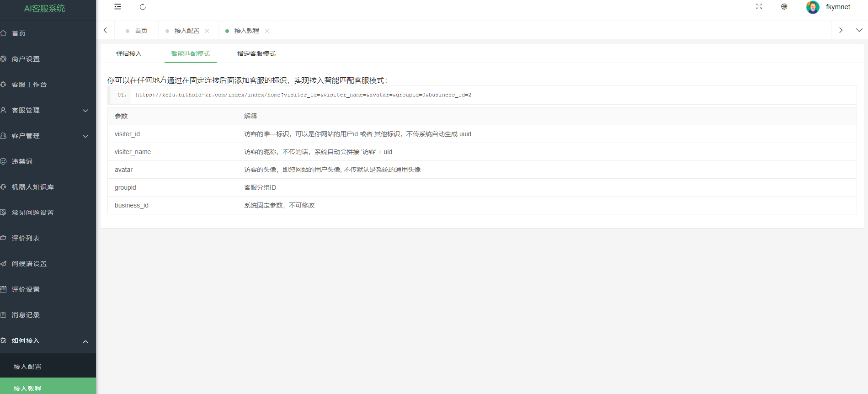Select 接入配置 submenu item
This screenshot has height=394, width=868.
(48, 367)
